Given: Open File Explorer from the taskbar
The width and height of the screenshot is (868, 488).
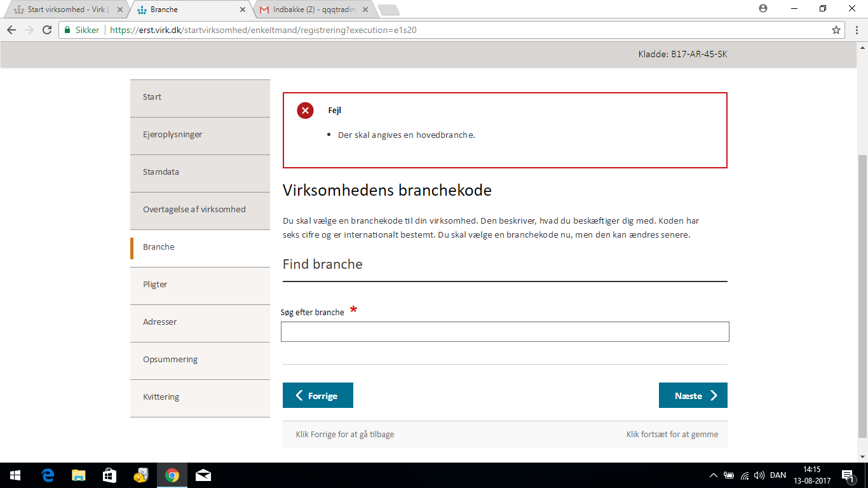Looking at the screenshot, I should (x=78, y=475).
